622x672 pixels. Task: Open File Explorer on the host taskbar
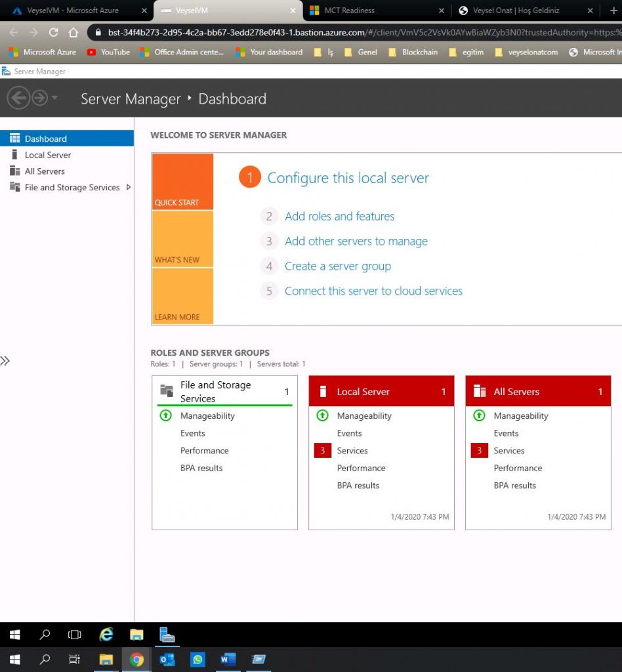[106, 660]
